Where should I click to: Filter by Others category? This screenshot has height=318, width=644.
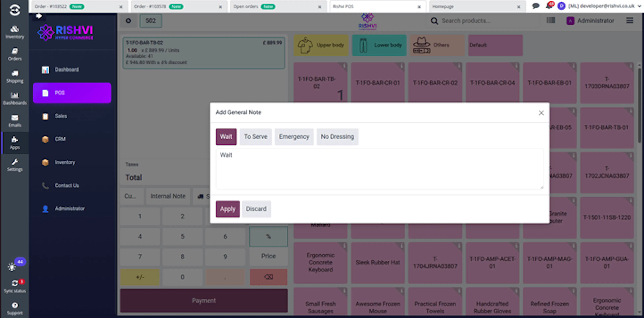pos(438,45)
